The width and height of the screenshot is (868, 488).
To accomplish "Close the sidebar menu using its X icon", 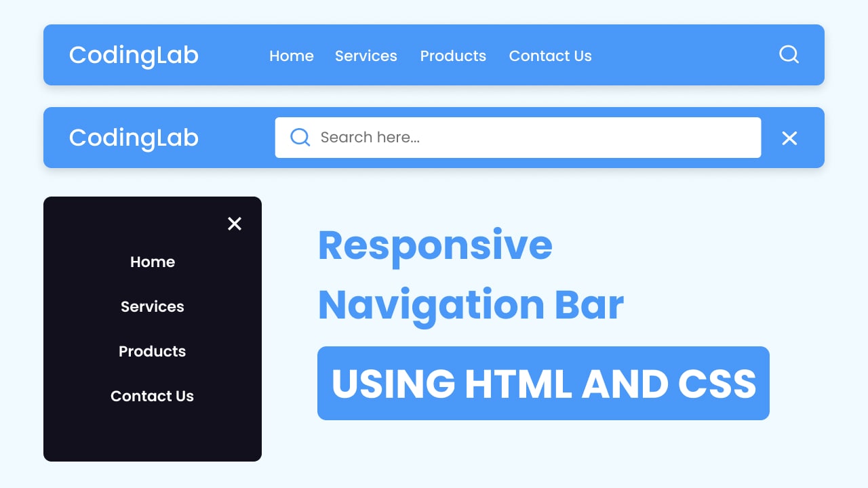I will click(235, 223).
